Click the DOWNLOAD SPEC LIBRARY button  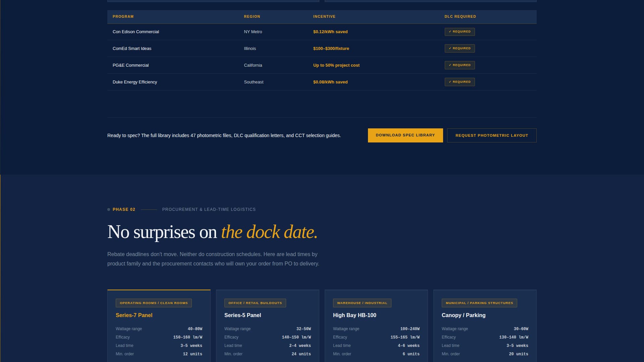(405, 135)
